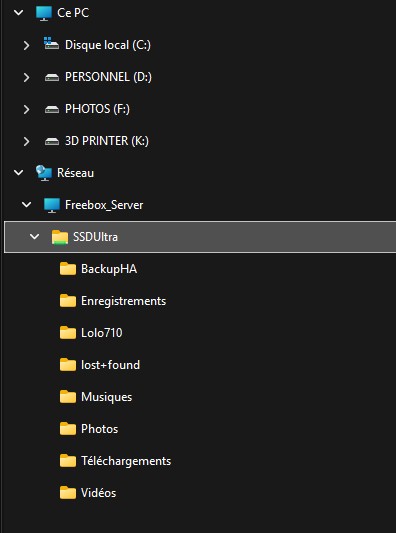This screenshot has height=533, width=396.
Task: Open the "BackupHA" folder name
Action: (x=109, y=269)
